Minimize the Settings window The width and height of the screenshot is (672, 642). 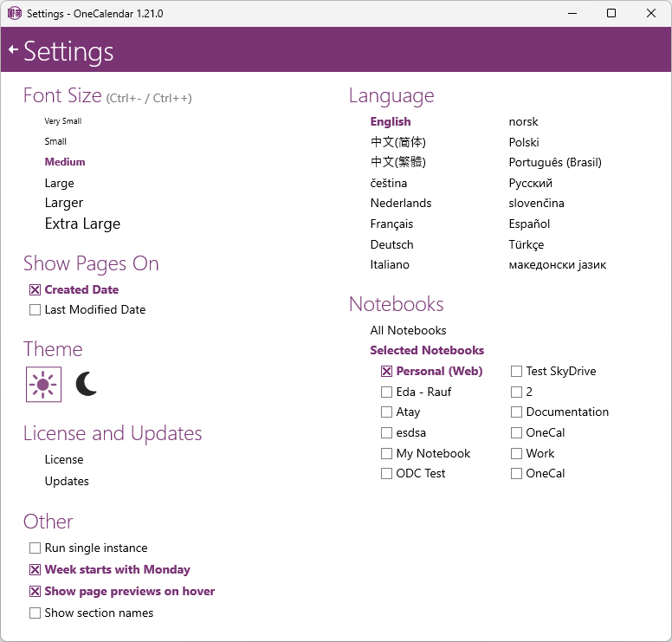572,13
